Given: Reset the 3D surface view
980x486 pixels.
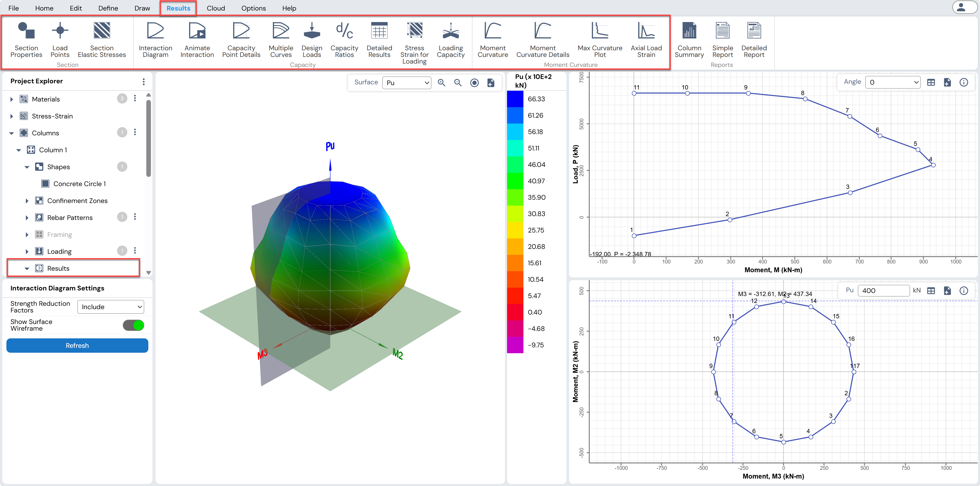Looking at the screenshot, I should tap(474, 83).
